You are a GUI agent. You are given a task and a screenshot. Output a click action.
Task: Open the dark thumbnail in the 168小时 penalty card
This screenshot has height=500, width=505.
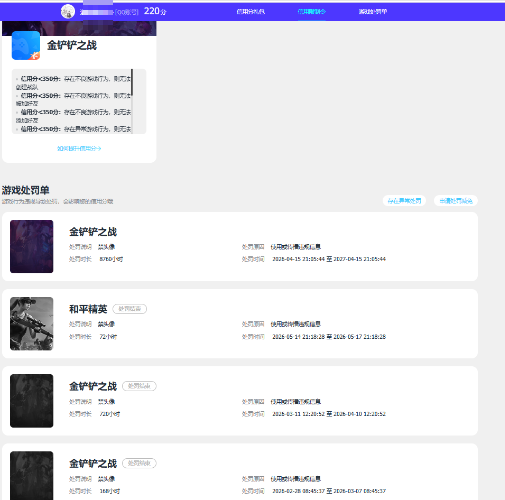(32, 476)
